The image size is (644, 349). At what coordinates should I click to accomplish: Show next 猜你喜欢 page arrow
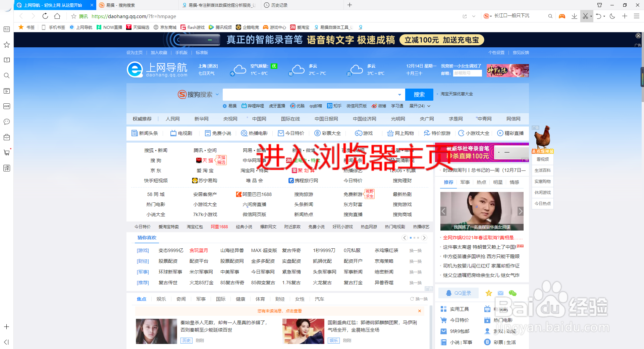click(x=424, y=238)
